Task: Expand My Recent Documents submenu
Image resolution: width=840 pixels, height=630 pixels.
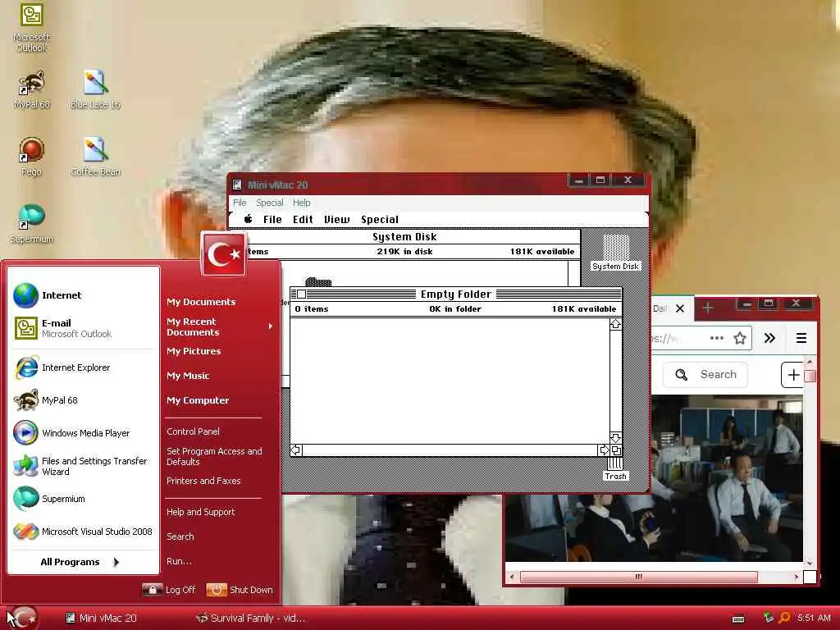Action: [x=220, y=326]
